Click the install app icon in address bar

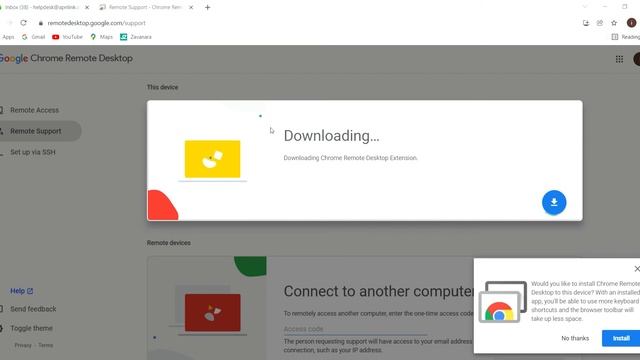[x=586, y=23]
